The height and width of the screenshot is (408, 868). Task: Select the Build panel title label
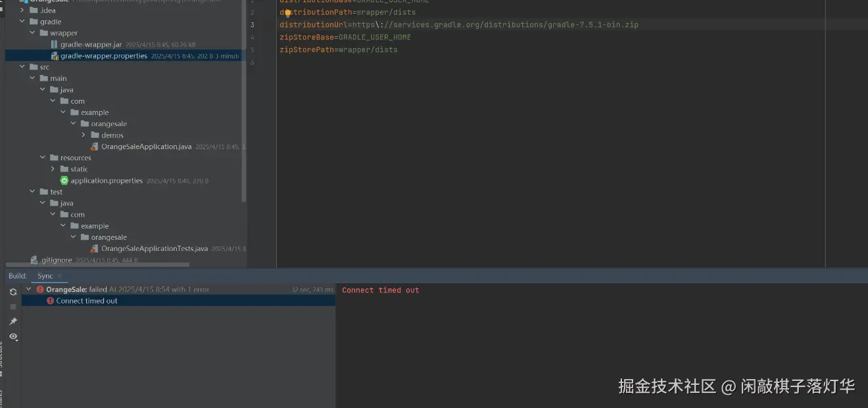click(18, 276)
